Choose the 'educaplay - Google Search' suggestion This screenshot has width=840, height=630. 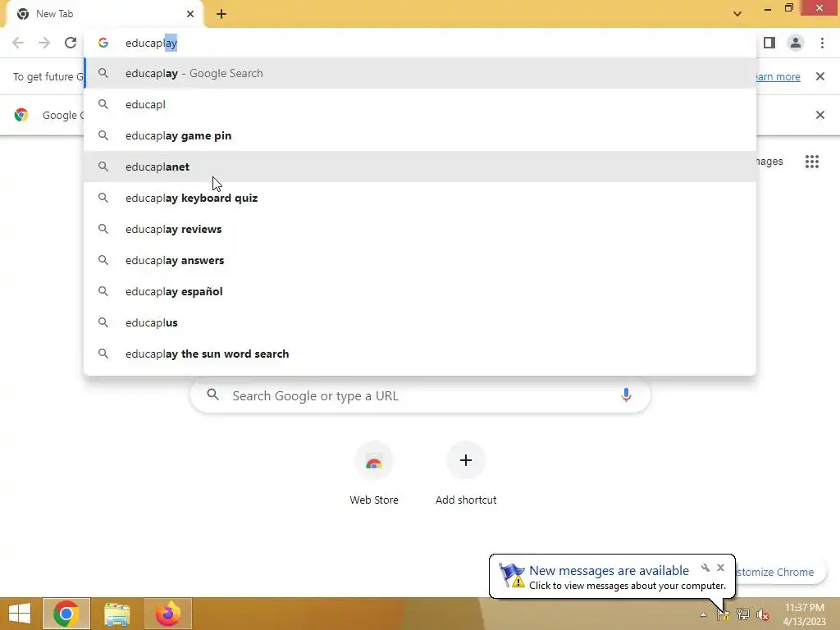(420, 73)
